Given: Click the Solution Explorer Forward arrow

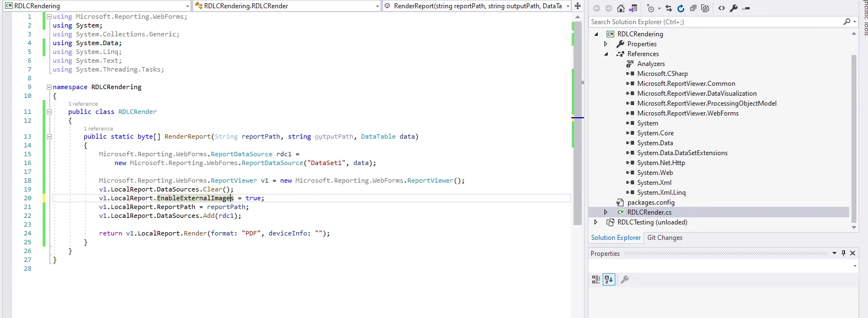Looking at the screenshot, I should pos(609,8).
